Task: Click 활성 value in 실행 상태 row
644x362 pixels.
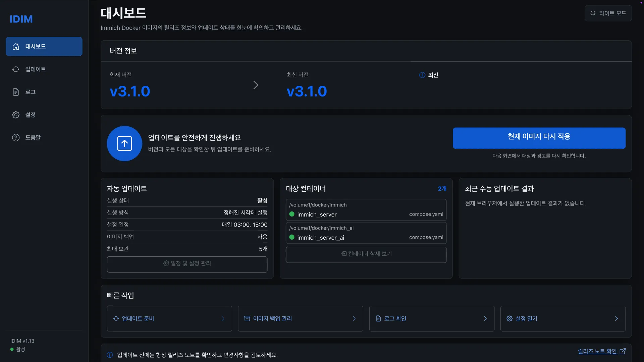Action: [x=262, y=200]
